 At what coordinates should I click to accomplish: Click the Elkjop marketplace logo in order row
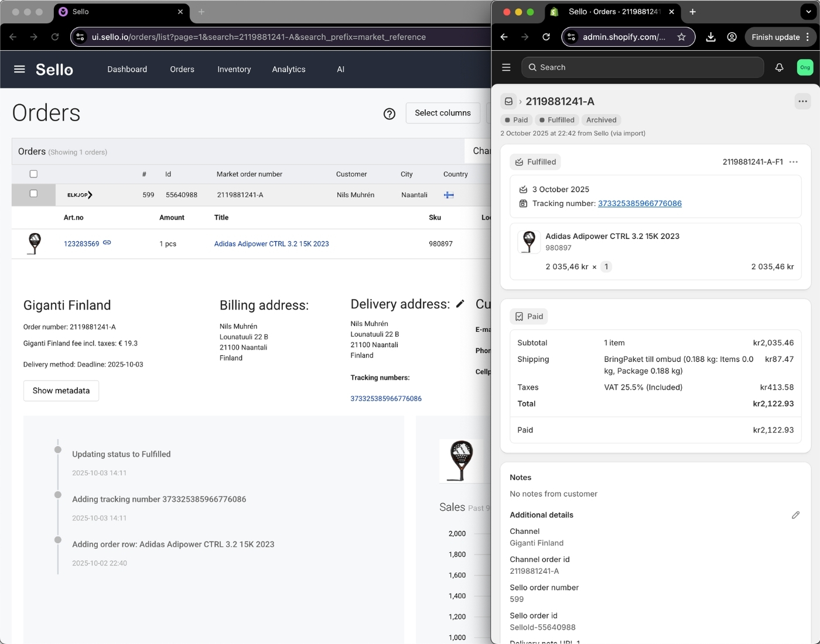80,195
